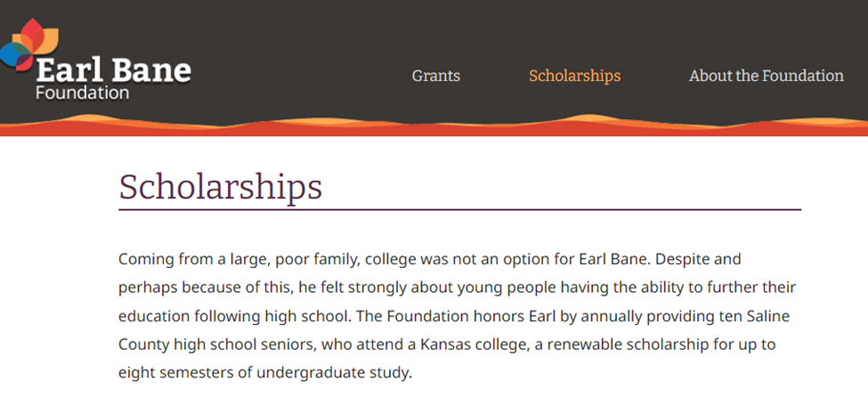
Task: Open the Earl Bane logo text link
Action: tap(113, 70)
